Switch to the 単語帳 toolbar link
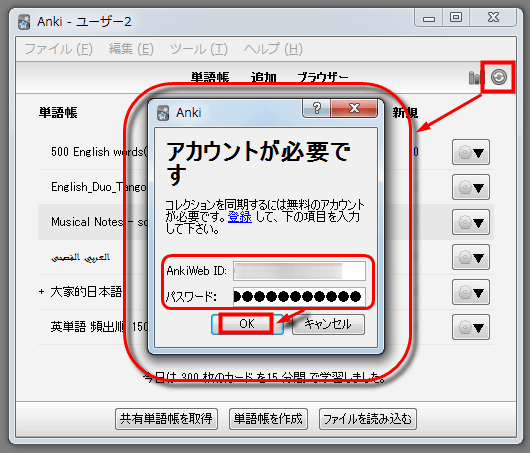The image size is (530, 453). (x=210, y=77)
